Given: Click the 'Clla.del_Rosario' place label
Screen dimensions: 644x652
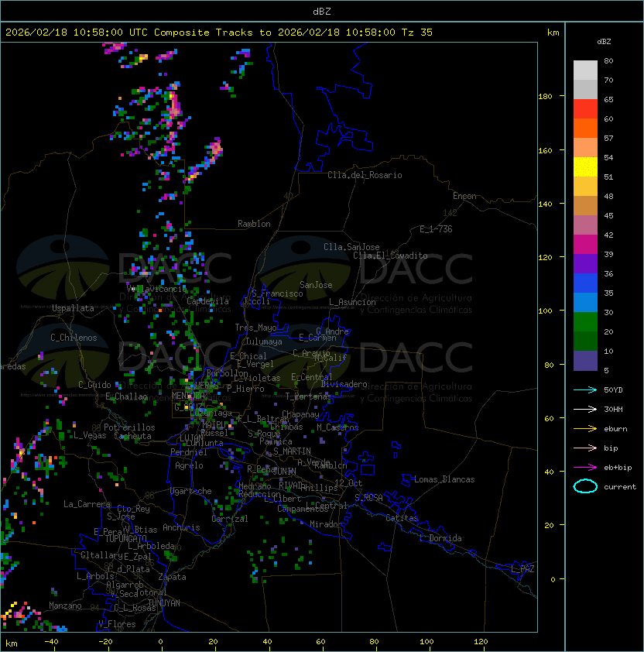Looking at the screenshot, I should [365, 175].
